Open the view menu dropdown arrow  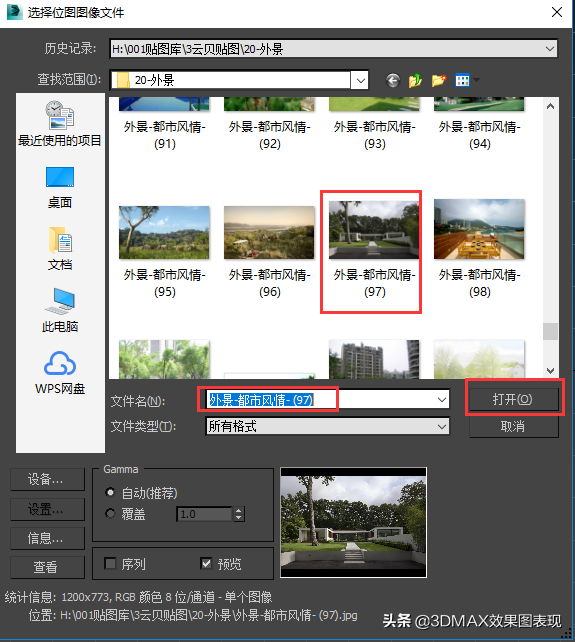[x=476, y=80]
